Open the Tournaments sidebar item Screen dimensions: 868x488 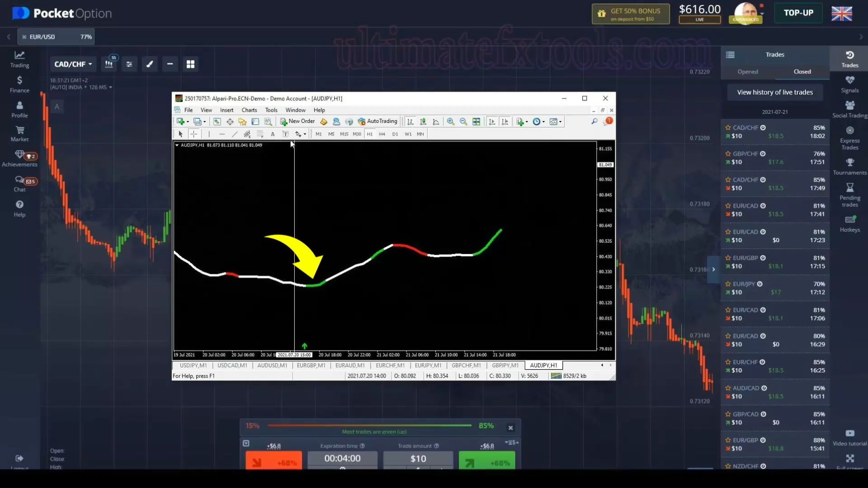click(850, 167)
